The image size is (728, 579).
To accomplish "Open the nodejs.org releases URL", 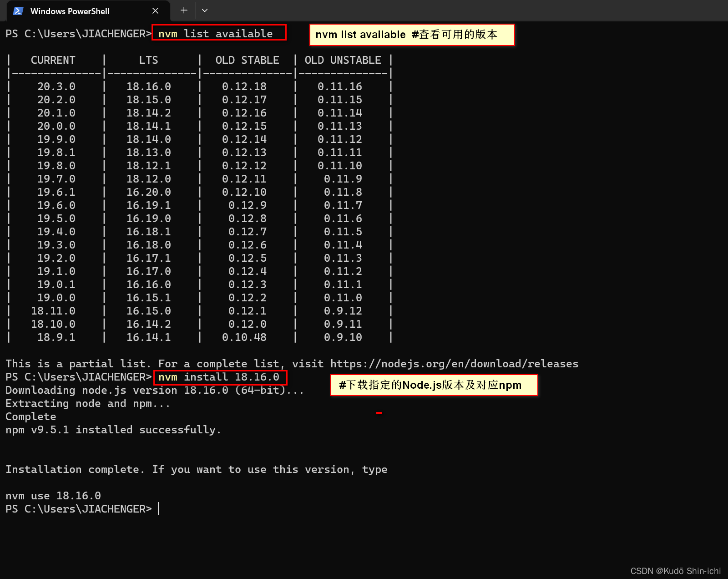I will 455,364.
